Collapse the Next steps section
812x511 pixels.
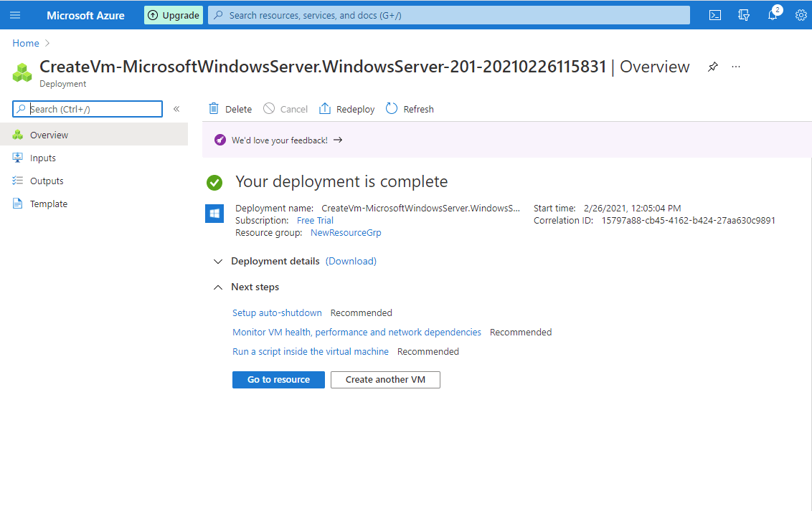218,287
